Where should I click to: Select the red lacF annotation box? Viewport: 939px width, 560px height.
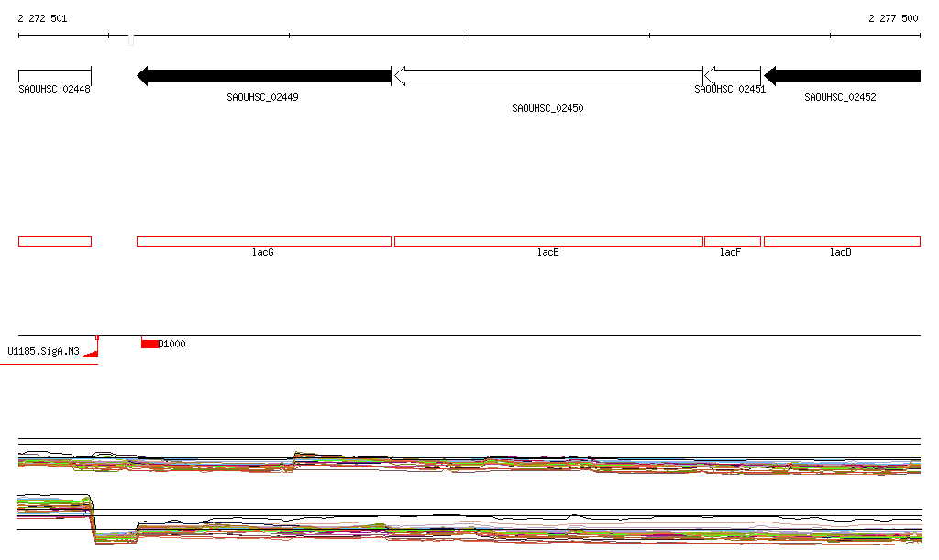(x=733, y=242)
